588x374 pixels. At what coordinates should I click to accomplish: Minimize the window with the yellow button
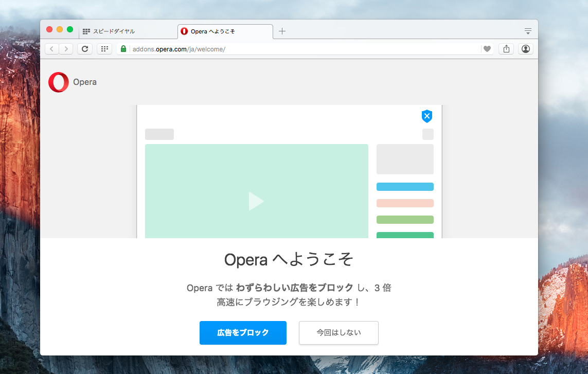pos(60,29)
